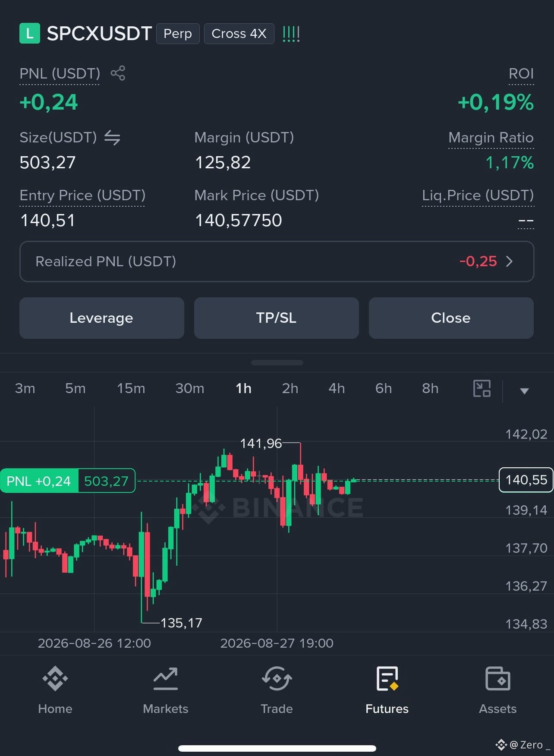Tap the share PNL icon

[x=118, y=73]
